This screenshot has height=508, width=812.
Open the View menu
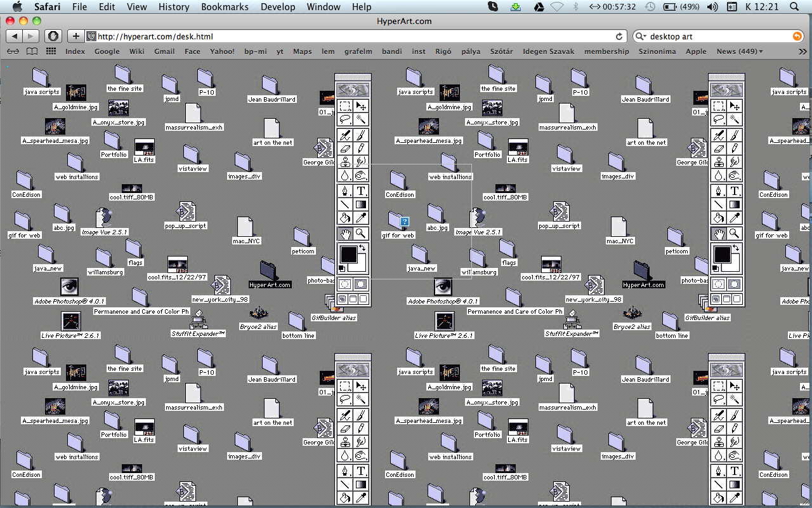pyautogui.click(x=137, y=7)
